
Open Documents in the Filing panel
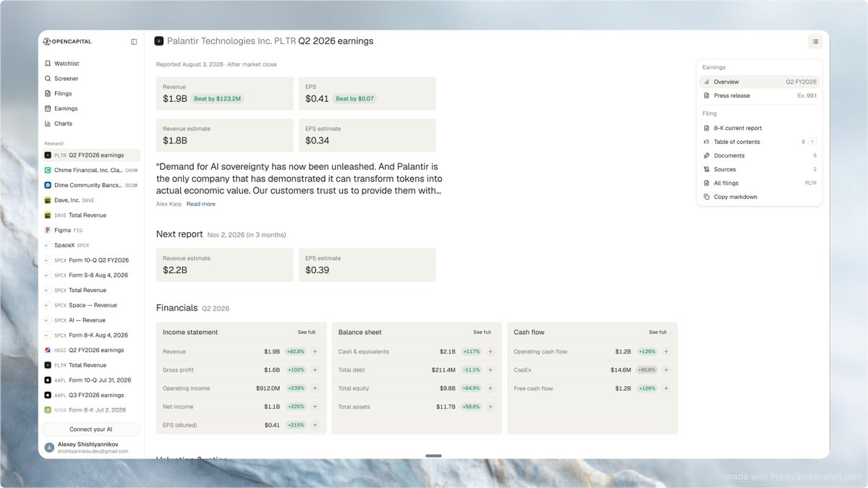[x=759, y=155]
